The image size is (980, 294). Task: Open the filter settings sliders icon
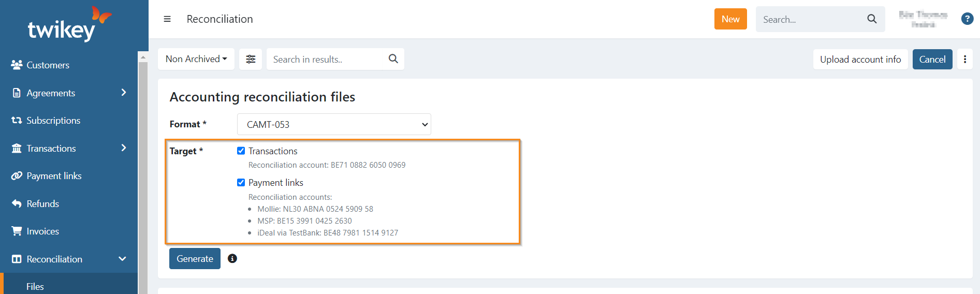tap(251, 59)
